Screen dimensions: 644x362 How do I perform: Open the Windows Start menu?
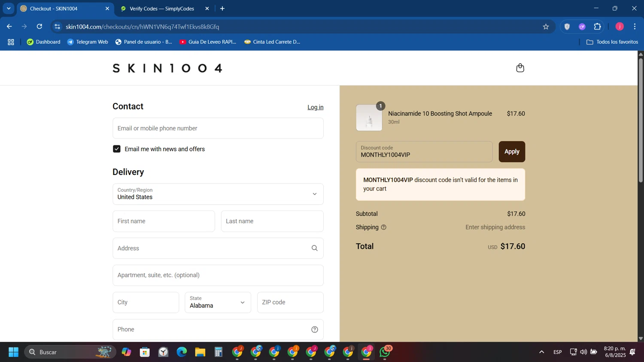tap(13, 352)
